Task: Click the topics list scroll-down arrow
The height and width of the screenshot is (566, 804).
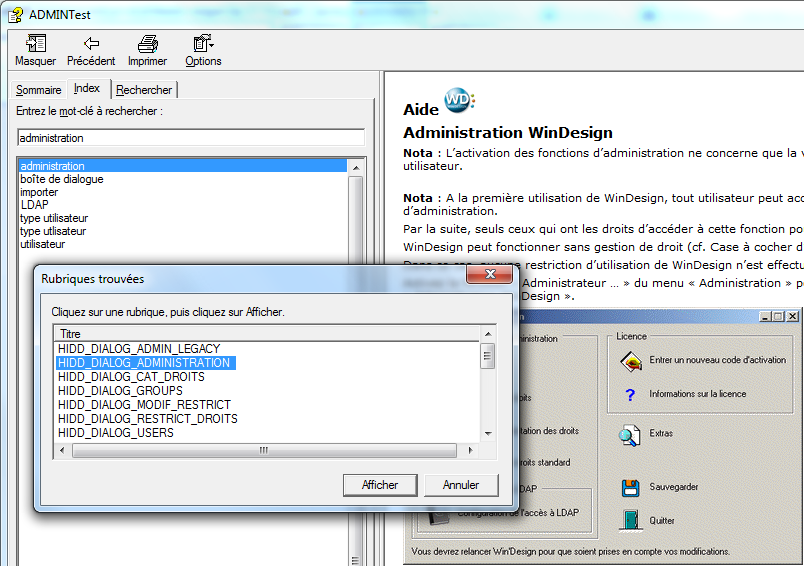Action: click(488, 434)
